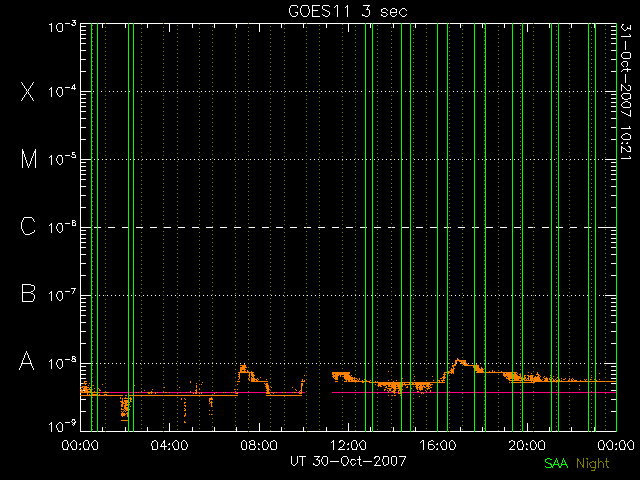Click the 10⁻⁶ y-axis tick label
Screen dimensions: 640x480
tap(62, 227)
